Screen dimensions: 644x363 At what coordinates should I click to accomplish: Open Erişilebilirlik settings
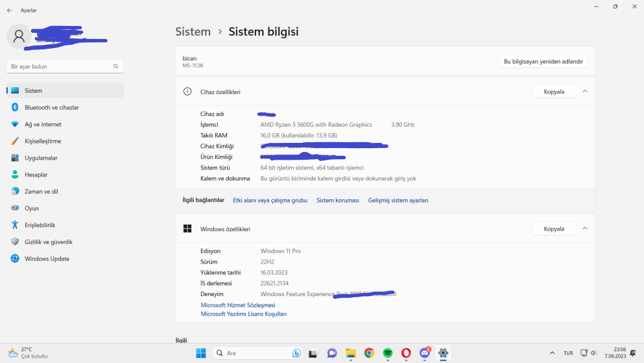(65, 225)
